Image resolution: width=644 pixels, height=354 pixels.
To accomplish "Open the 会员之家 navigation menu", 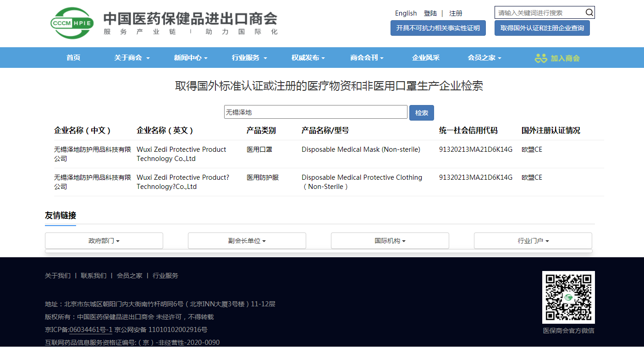I will tap(484, 58).
